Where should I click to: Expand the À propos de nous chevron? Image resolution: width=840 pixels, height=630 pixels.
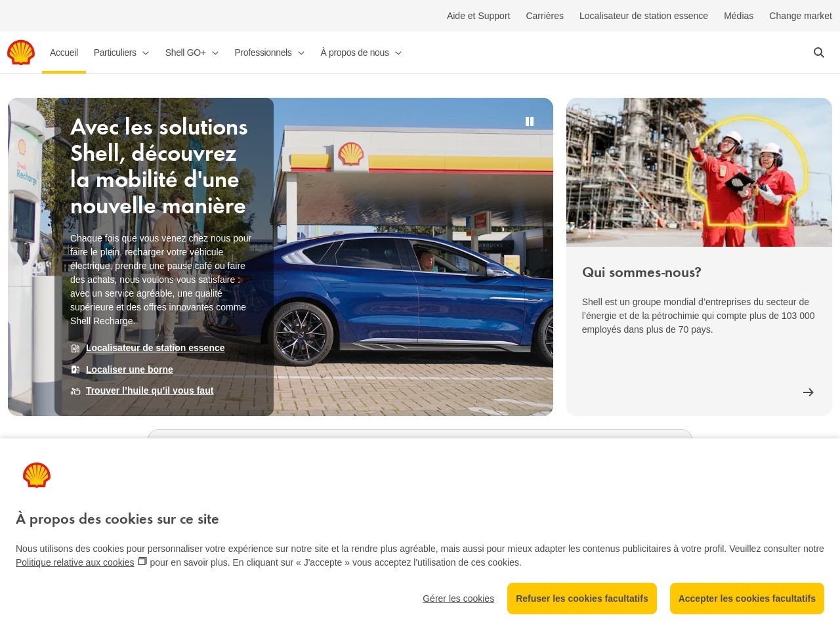[x=398, y=53]
